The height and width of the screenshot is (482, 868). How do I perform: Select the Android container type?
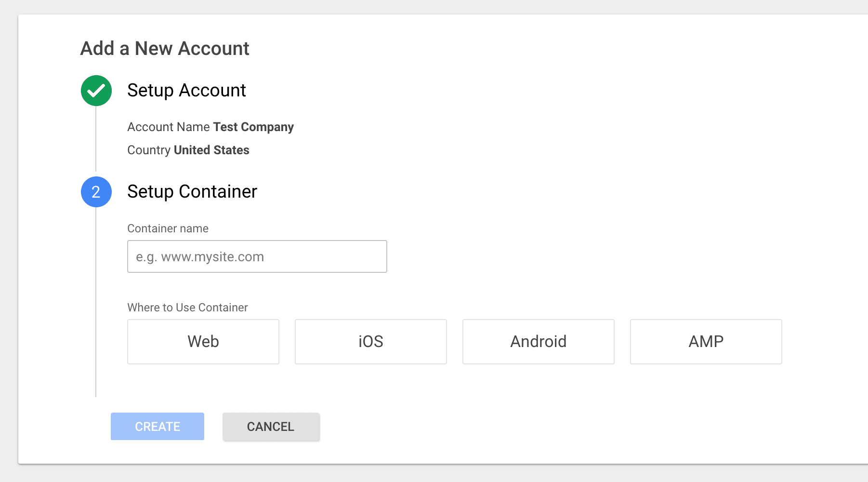[538, 341]
